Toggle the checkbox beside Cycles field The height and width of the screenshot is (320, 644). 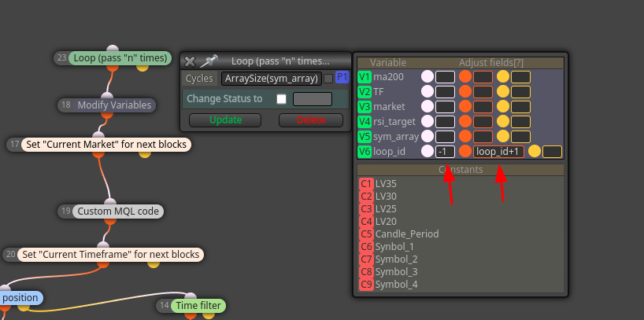328,79
